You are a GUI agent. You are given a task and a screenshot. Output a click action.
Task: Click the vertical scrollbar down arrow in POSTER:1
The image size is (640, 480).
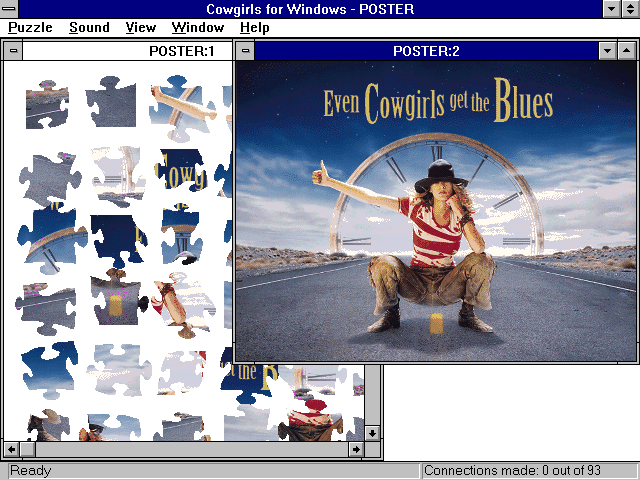(372, 433)
